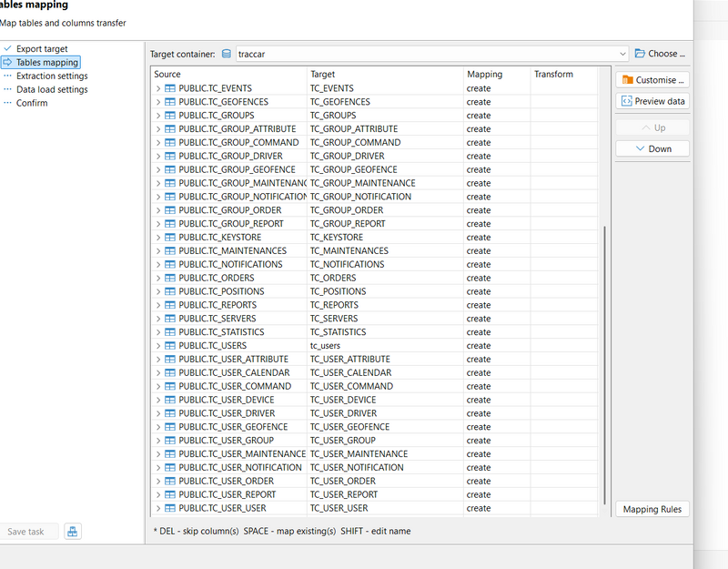Click the icon button next to Save task
Screen dimensions: 728x569
tap(73, 532)
